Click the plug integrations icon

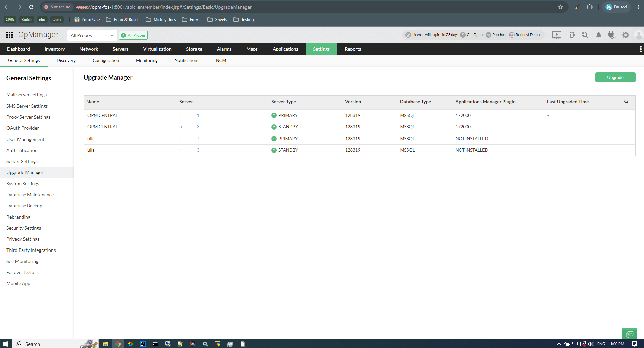pyautogui.click(x=612, y=35)
